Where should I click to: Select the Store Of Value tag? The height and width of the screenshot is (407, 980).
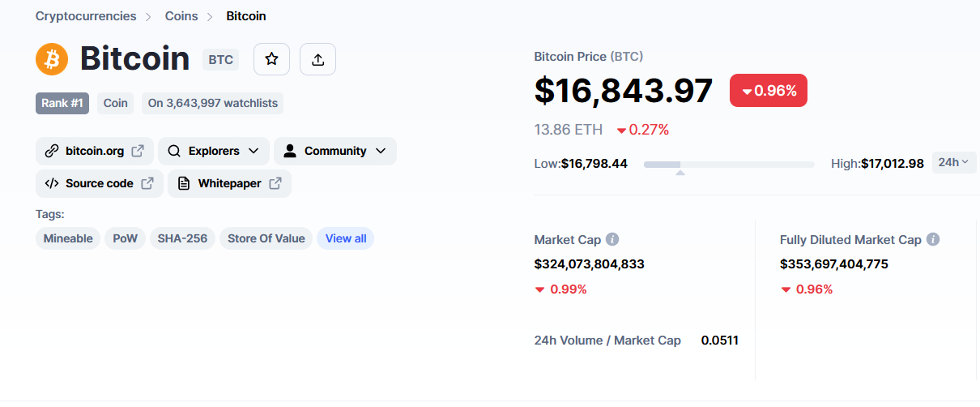click(x=266, y=238)
